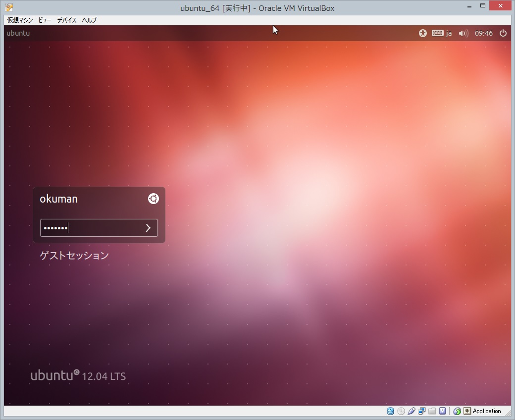Open the ビュー menu
Image resolution: width=515 pixels, height=420 pixels.
[x=45, y=20]
